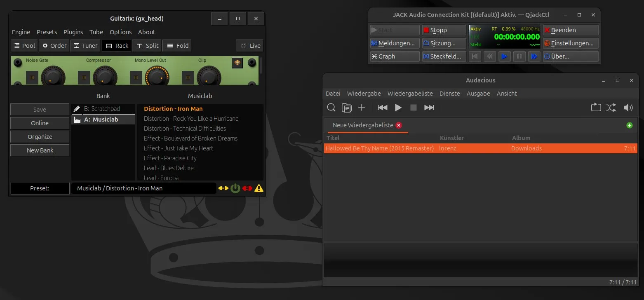Click the Organize button in Guitarix
This screenshot has width=644, height=300.
(40, 137)
